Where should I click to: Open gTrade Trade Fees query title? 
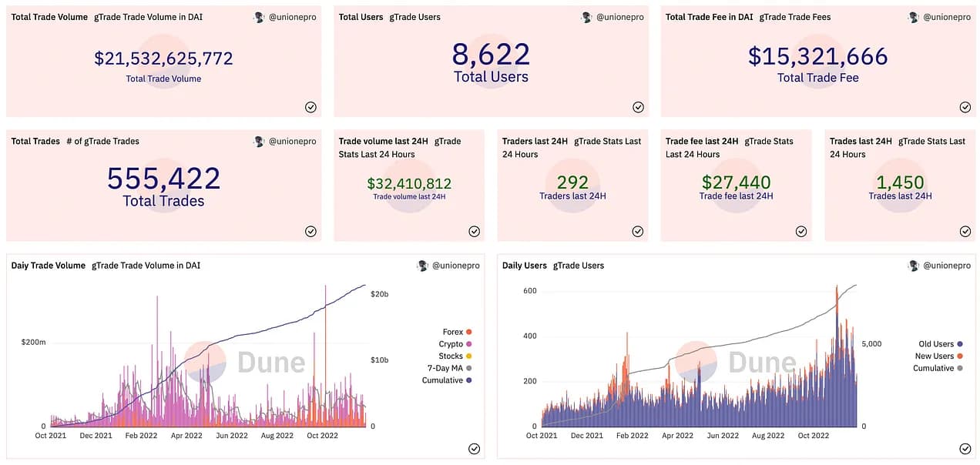tap(795, 17)
